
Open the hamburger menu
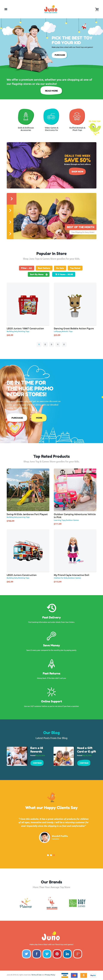click(x=6, y=9)
